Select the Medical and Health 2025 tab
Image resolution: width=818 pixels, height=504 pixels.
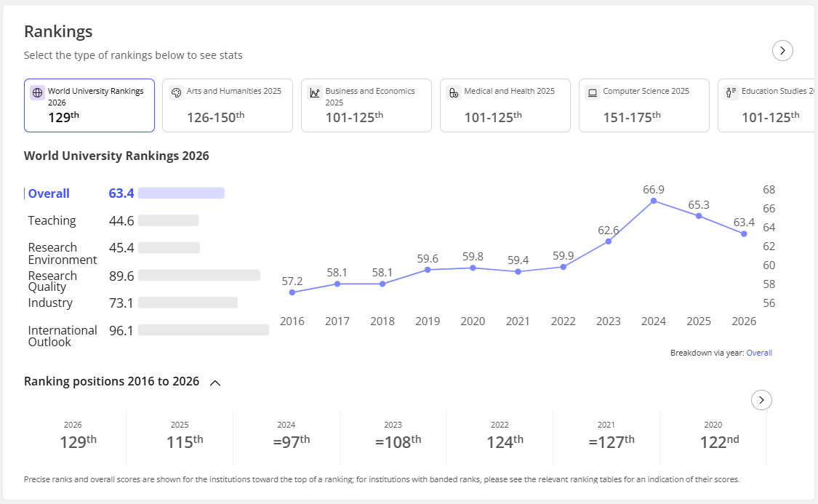[505, 105]
